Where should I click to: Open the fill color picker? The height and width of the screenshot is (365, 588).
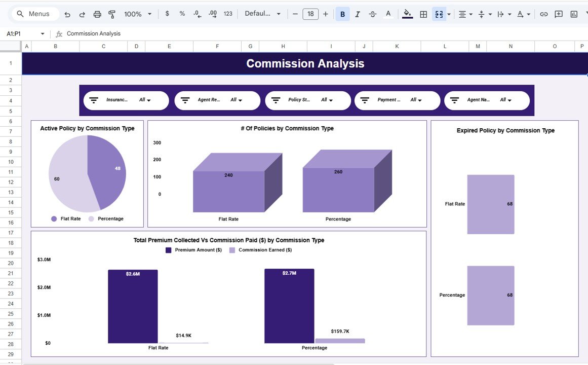click(x=407, y=14)
